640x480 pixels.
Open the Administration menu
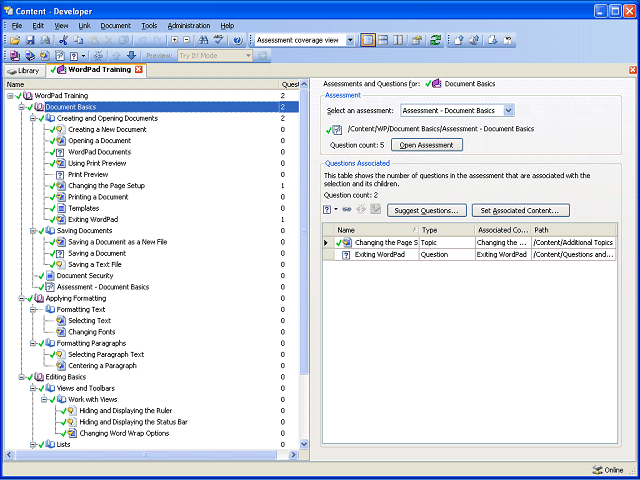(189, 26)
